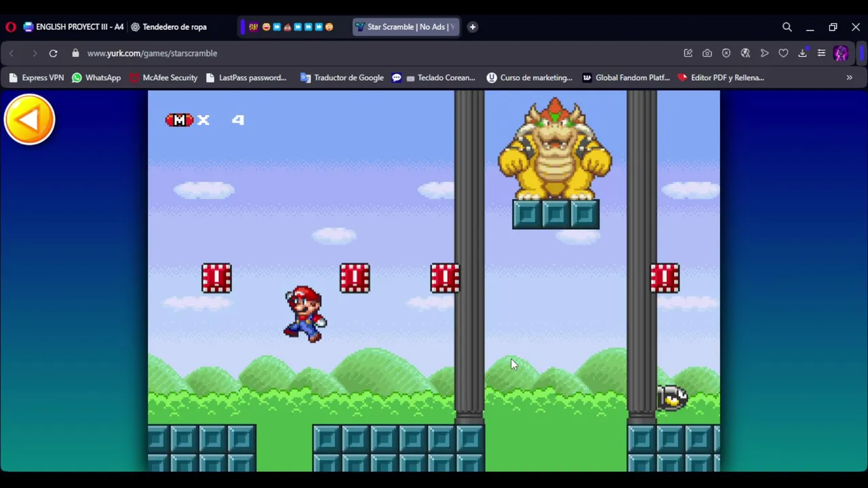
Task: Bookmark page with the heart icon
Action: [783, 53]
